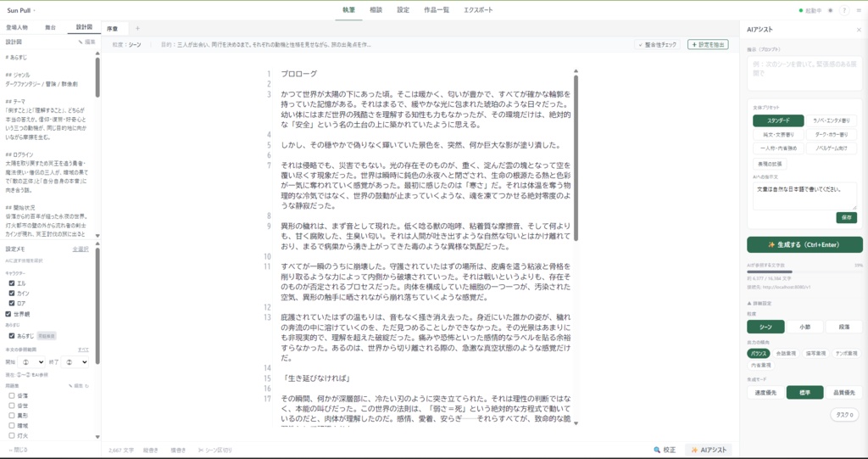Screen dimensions: 868x459
Task: Select the 序章 chapter tab
Action: (x=114, y=28)
